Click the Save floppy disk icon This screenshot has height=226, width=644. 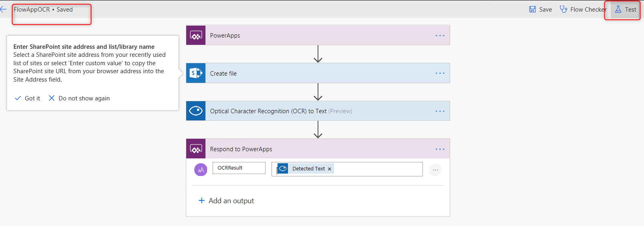coord(532,9)
